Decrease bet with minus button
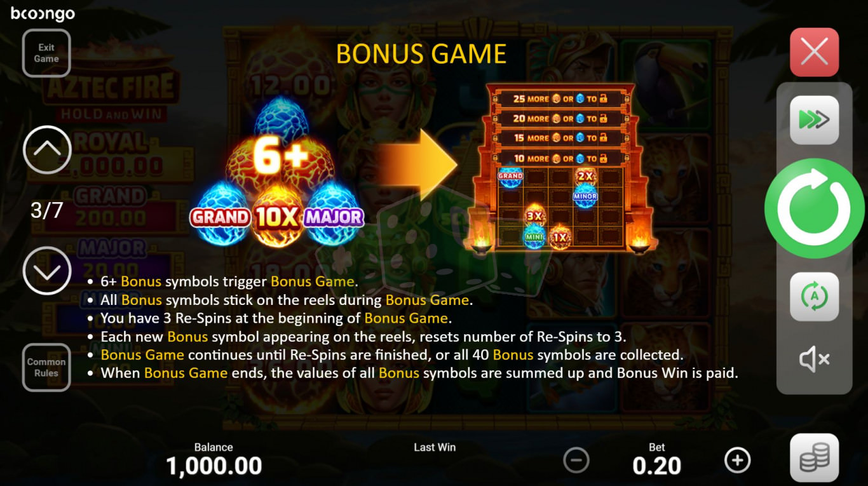The image size is (868, 486). point(576,460)
